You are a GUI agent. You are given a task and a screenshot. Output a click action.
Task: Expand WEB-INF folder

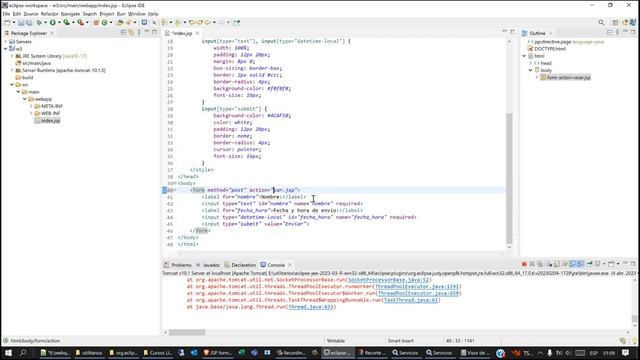[31, 113]
